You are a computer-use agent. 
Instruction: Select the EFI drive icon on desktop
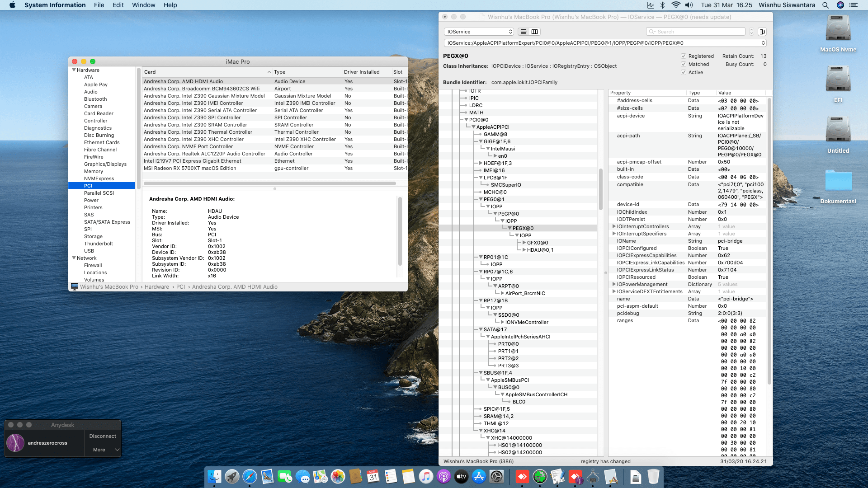[x=838, y=84]
